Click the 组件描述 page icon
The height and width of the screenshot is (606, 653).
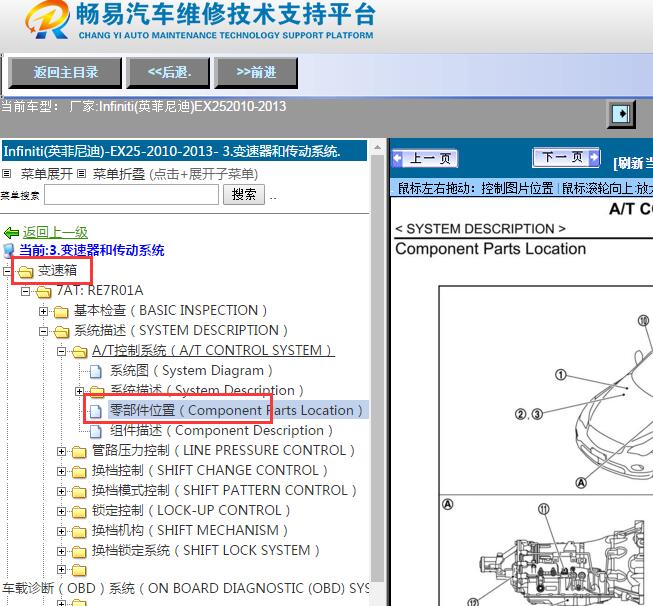(x=96, y=431)
